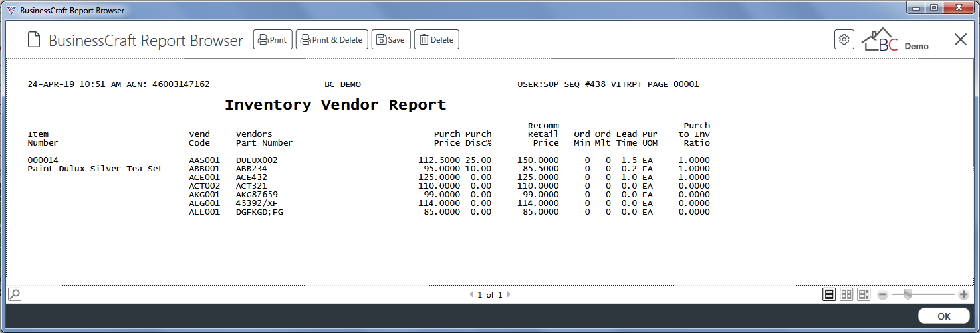Image resolution: width=980 pixels, height=333 pixels.
Task: Click the 24-APR-19 10:51 AM timestamp
Action: [74, 84]
